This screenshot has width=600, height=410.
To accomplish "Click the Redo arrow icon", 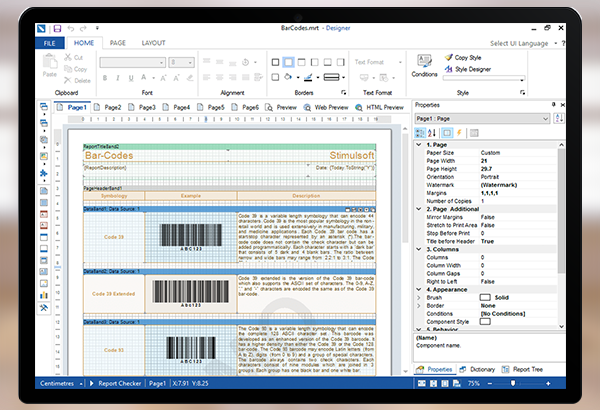I will point(83,28).
